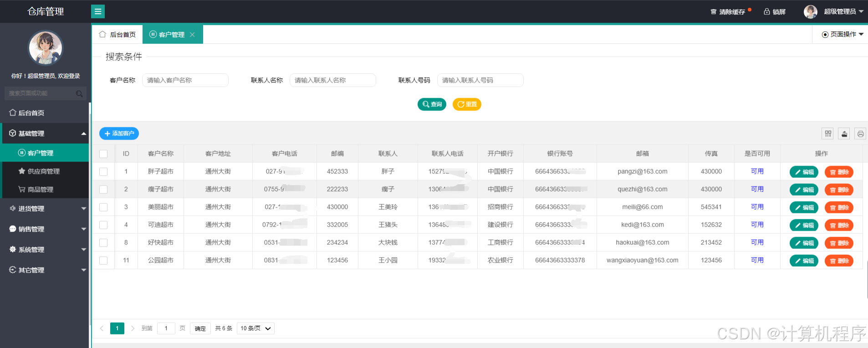The width and height of the screenshot is (868, 348).
Task: Open the 10 条/页 page size dropdown
Action: pos(255,328)
